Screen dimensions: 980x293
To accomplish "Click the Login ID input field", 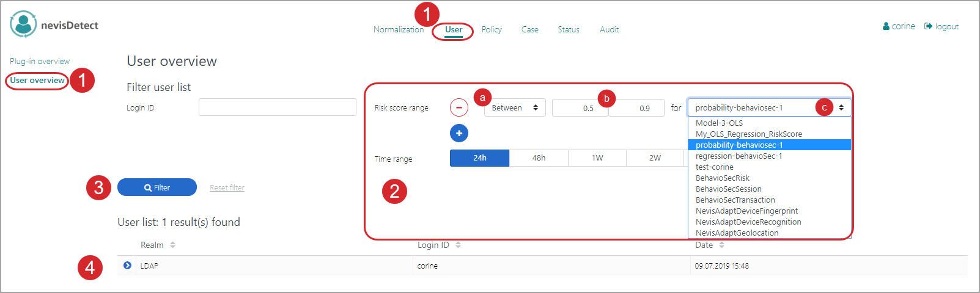I will click(x=277, y=107).
